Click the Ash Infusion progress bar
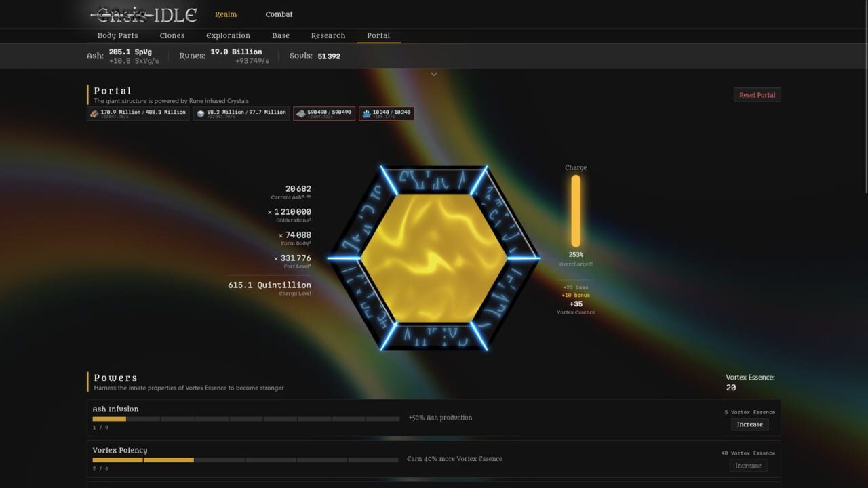This screenshot has height=488, width=868. pyautogui.click(x=245, y=419)
